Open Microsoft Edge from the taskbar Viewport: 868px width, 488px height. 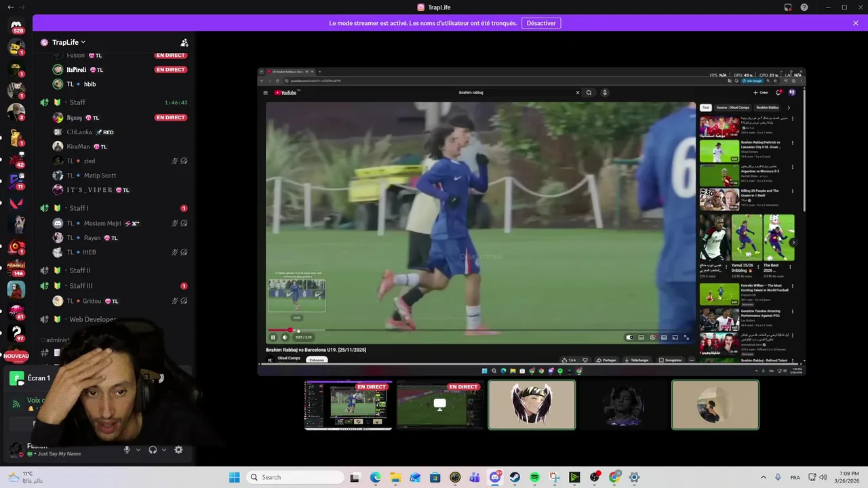pos(376,477)
